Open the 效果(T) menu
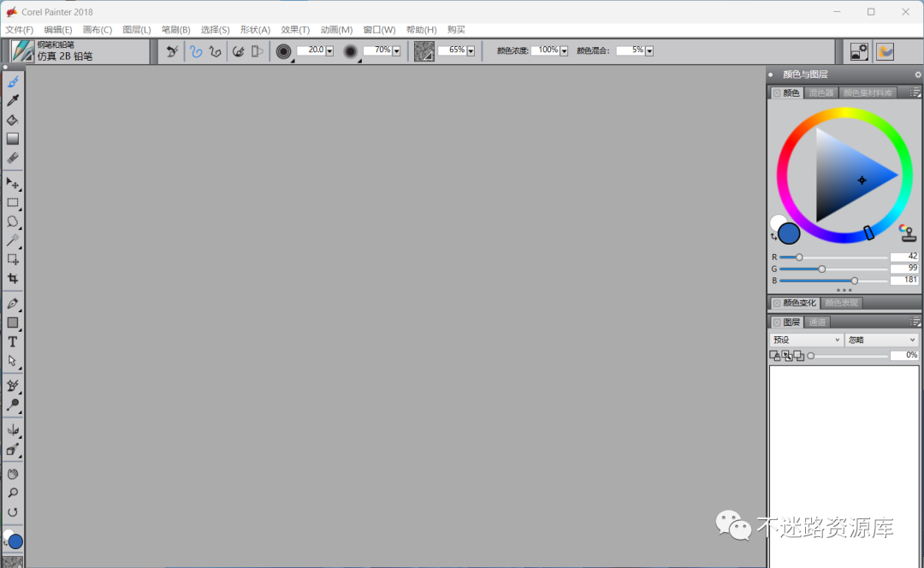This screenshot has height=568, width=924. 295,29
